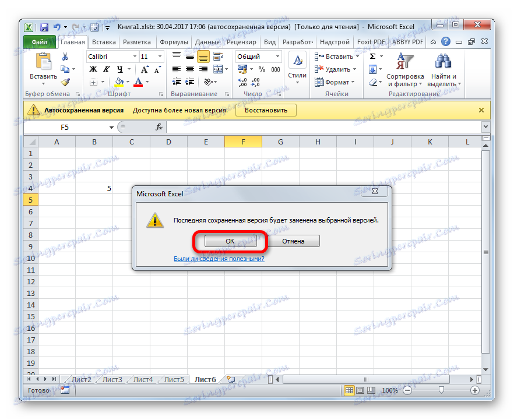Decrease decimal places icon
The image size is (514, 420).
pyautogui.click(x=256, y=82)
